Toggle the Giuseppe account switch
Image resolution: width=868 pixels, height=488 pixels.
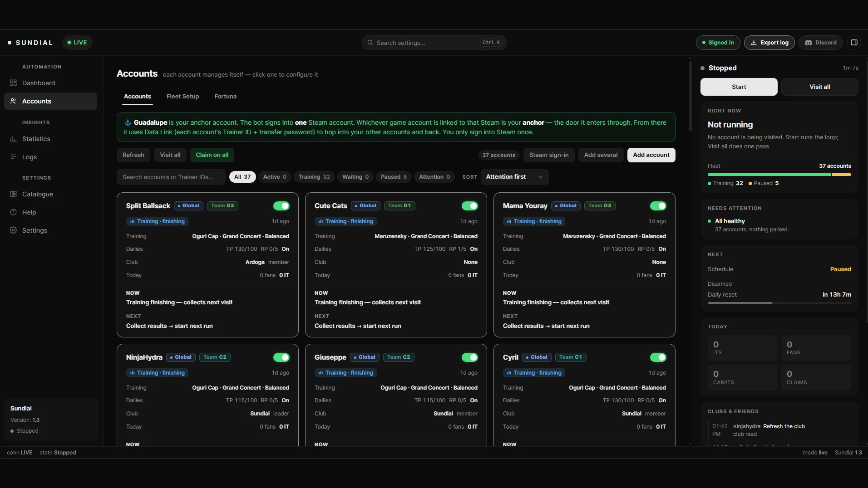[x=470, y=357]
